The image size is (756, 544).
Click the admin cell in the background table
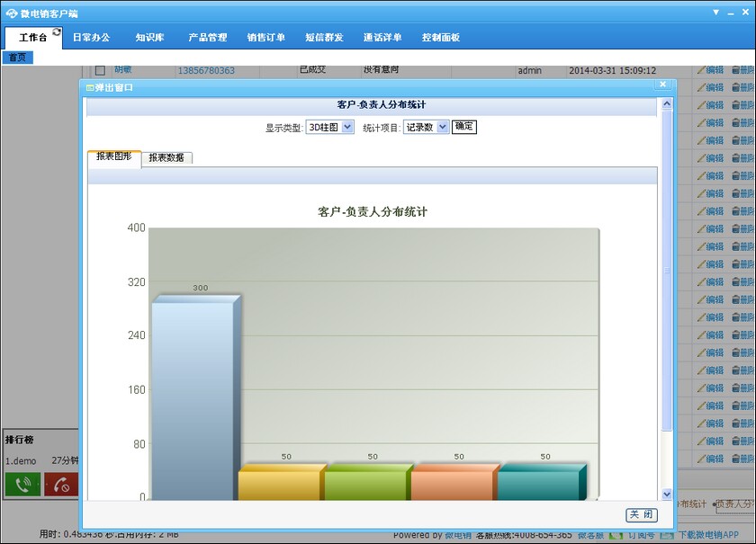click(x=530, y=71)
